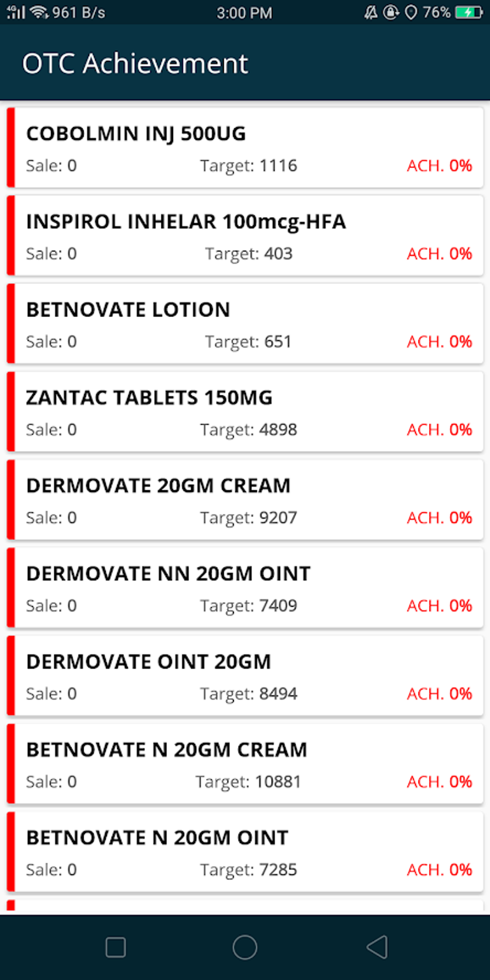Select INSPIROL INHELAR 100mcg-HFA entry
490x980 pixels.
click(x=245, y=235)
